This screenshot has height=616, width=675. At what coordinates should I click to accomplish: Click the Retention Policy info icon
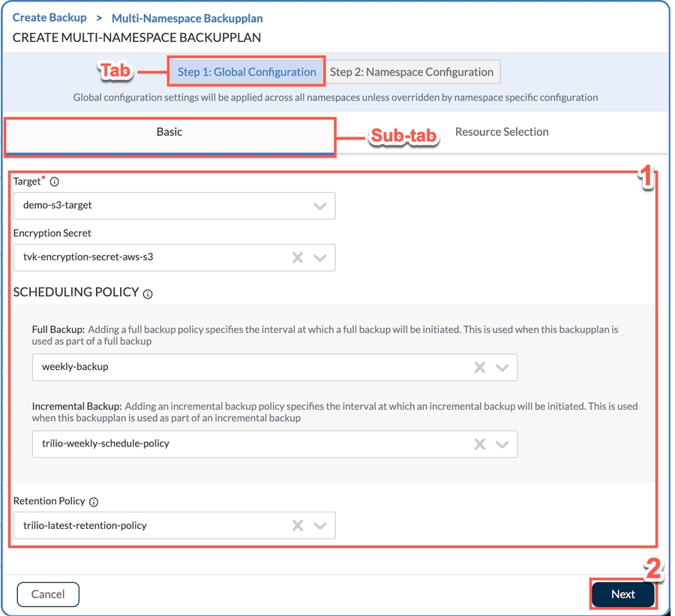(x=94, y=502)
